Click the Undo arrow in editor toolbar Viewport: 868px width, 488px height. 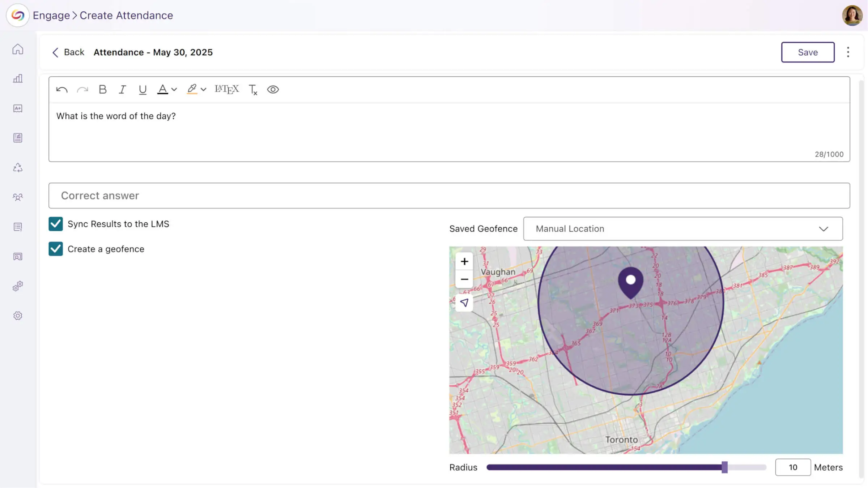[x=62, y=90]
